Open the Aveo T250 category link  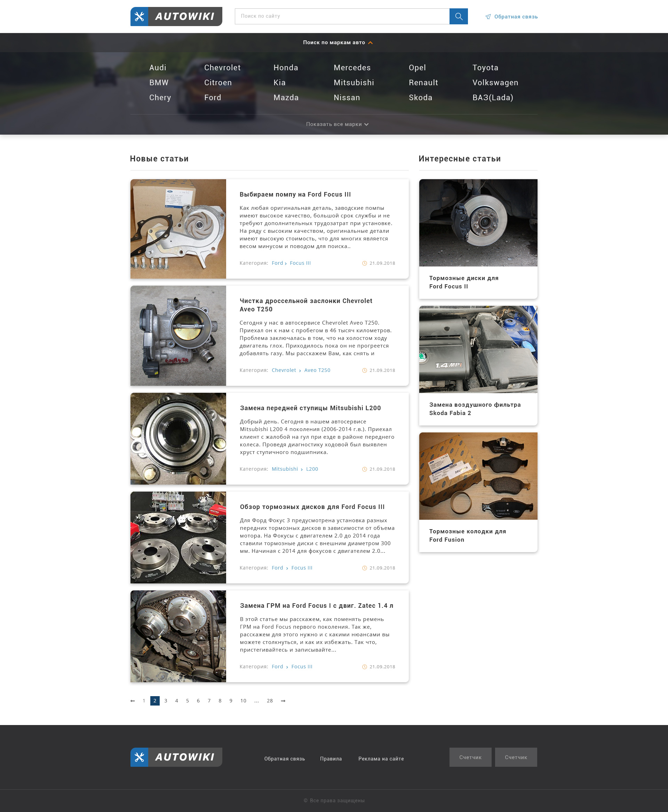tap(317, 370)
